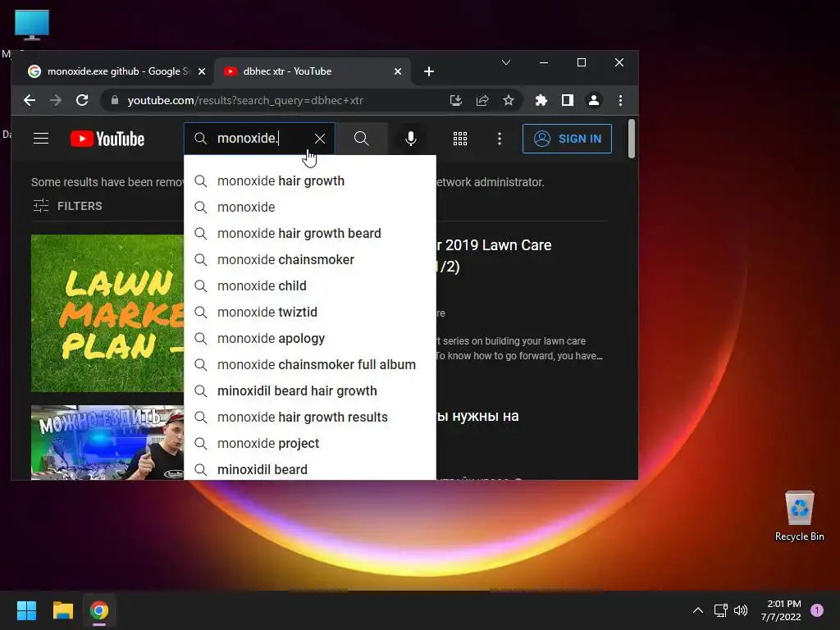840x630 pixels.
Task: Pick 'monoxide apology' suggestion
Action: (309, 339)
